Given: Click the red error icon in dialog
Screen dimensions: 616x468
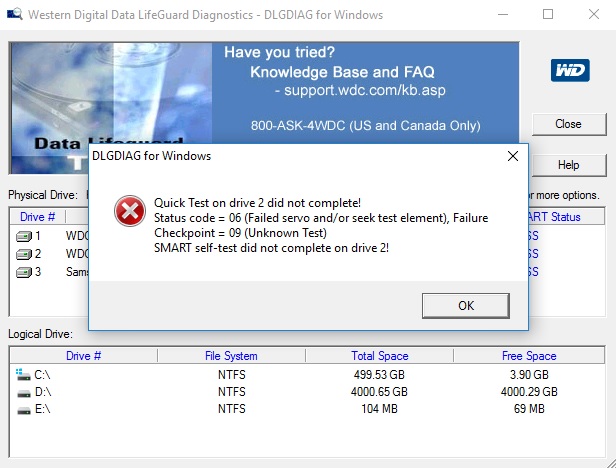Looking at the screenshot, I should tap(130, 211).
